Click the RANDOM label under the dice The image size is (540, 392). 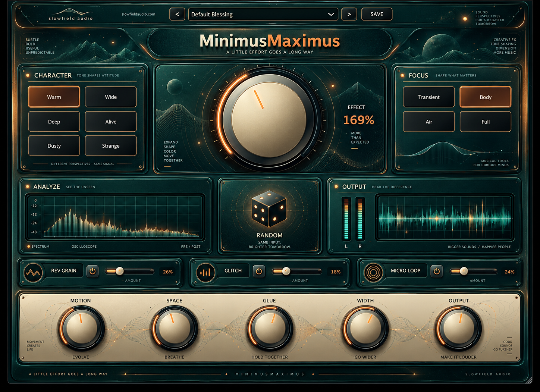pyautogui.click(x=269, y=235)
